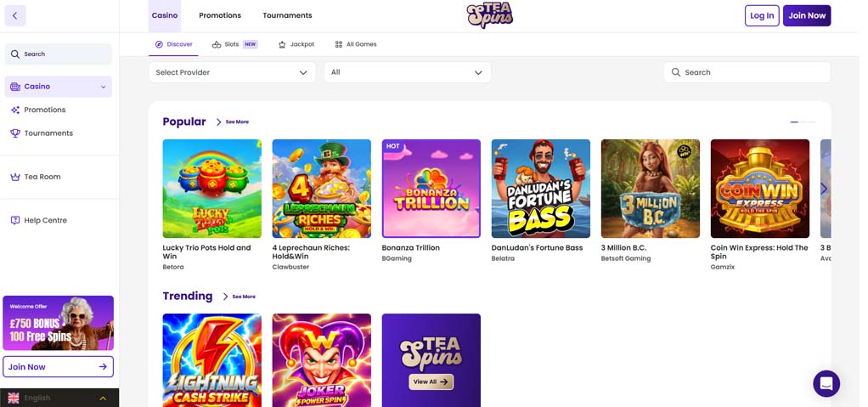Click the Promotions sparkle icon in sidebar
Viewport: 868px width, 407px height.
(15, 110)
